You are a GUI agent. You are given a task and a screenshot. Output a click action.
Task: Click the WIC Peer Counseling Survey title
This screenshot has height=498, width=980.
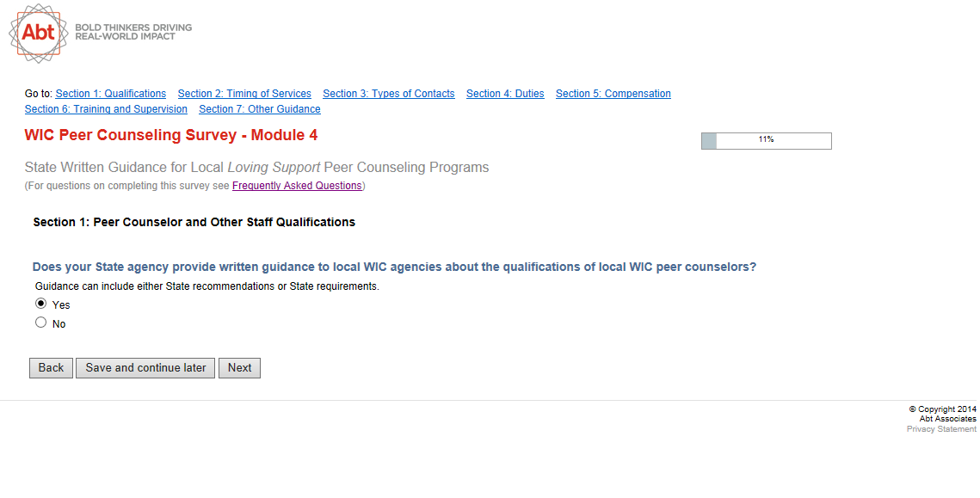[x=171, y=136]
